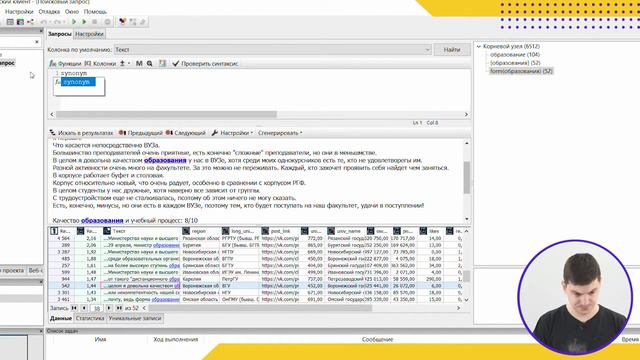
Task: Click Искать в результатах
Action: [x=82, y=133]
